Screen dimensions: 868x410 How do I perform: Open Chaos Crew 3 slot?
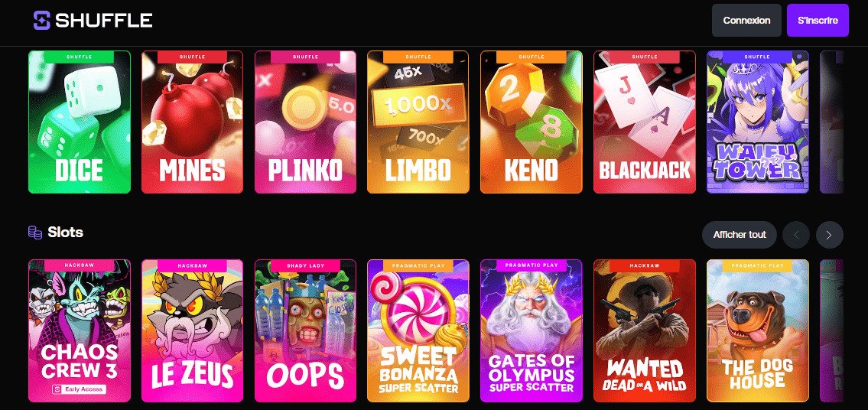[80, 330]
